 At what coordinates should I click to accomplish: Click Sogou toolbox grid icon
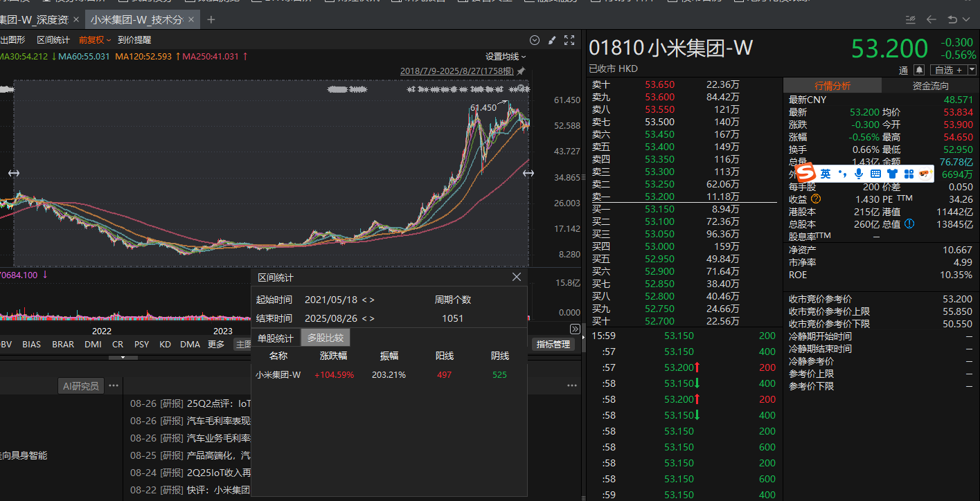[909, 174]
